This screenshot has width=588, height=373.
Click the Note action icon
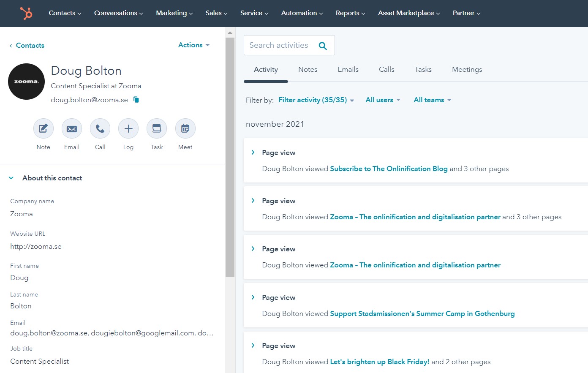[44, 128]
